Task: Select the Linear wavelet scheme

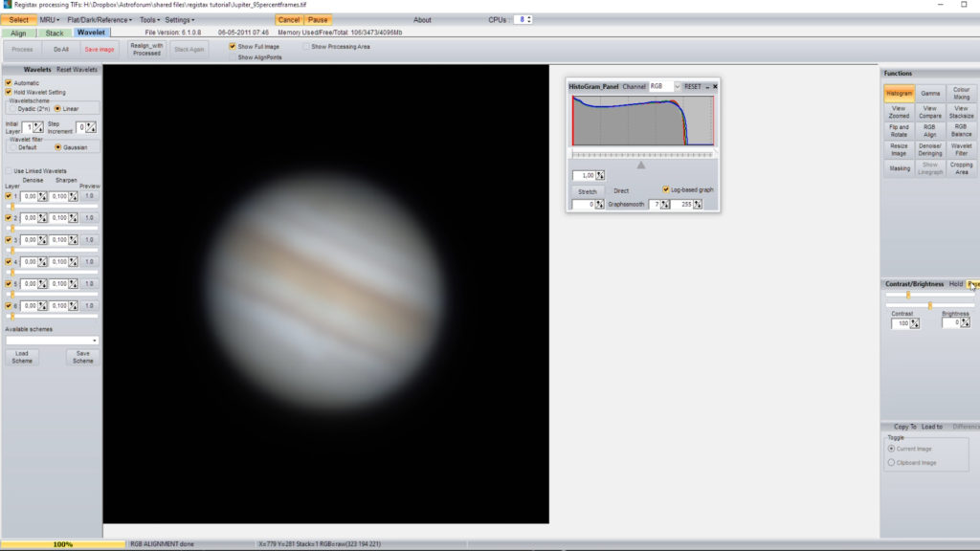Action: pyautogui.click(x=57, y=109)
